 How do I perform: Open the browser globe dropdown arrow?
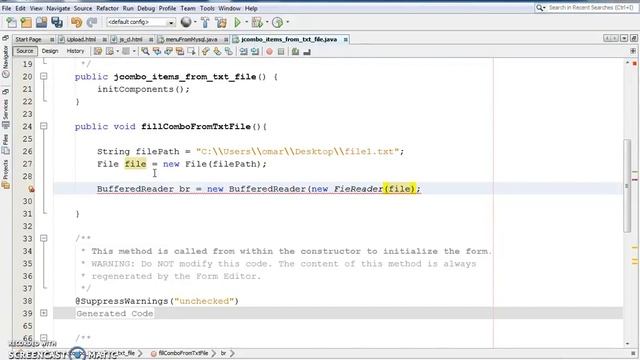tap(195, 22)
